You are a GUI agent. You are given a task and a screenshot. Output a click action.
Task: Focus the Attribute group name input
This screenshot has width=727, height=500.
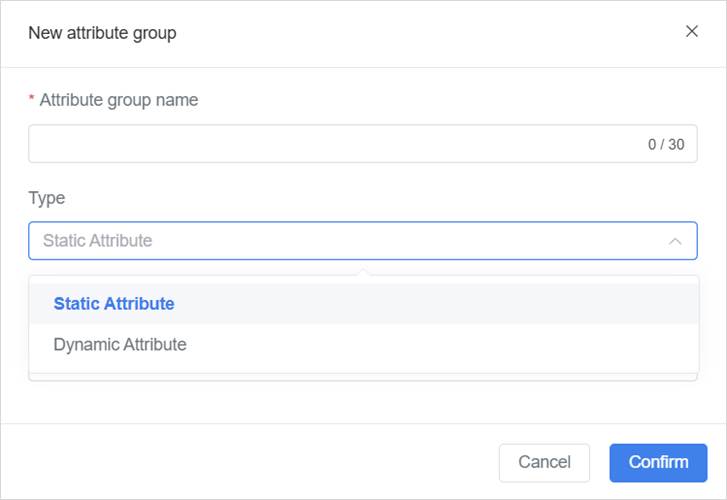[330, 144]
